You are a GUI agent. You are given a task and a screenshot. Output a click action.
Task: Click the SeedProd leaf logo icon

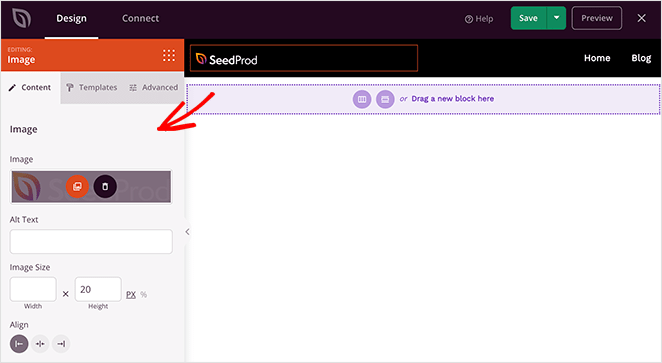[x=21, y=19]
